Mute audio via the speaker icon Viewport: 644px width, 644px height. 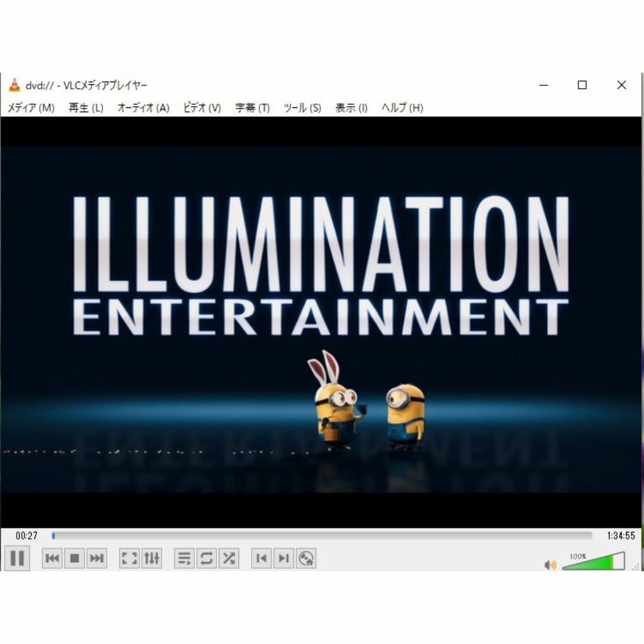pos(550,565)
